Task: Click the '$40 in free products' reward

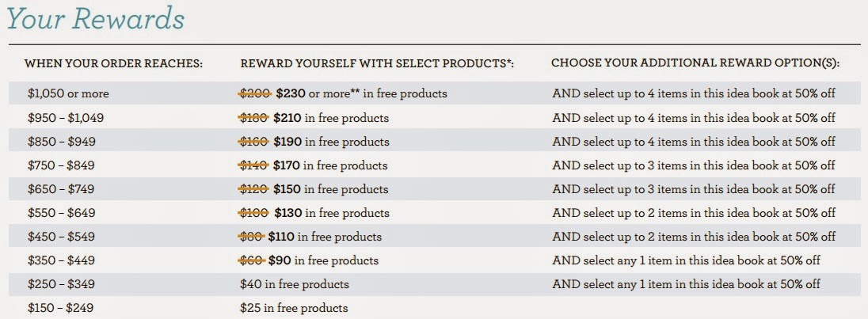Action: pyautogui.click(x=295, y=284)
